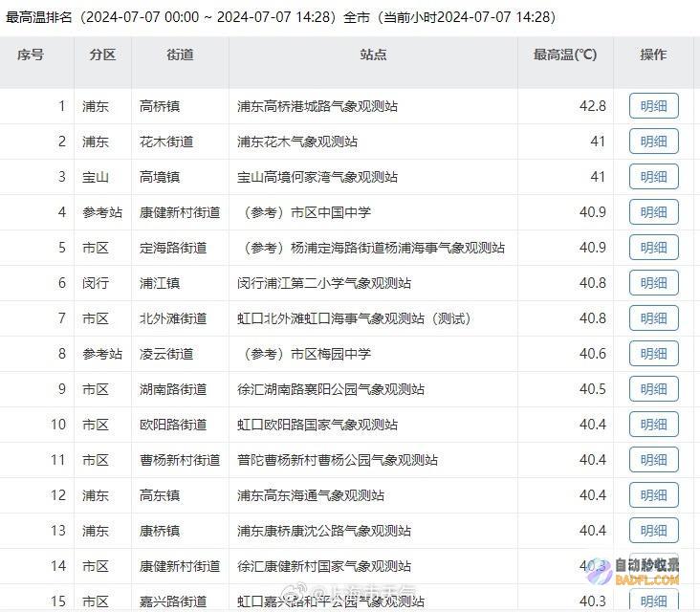Open 明细 for 浦东高桥港城路气象观测站

coord(653,106)
